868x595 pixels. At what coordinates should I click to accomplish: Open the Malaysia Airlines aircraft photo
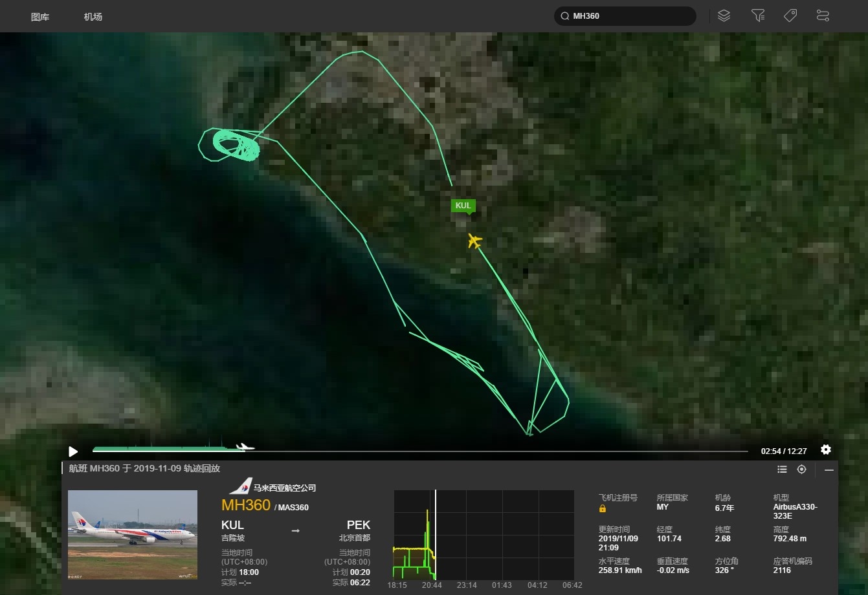point(133,534)
